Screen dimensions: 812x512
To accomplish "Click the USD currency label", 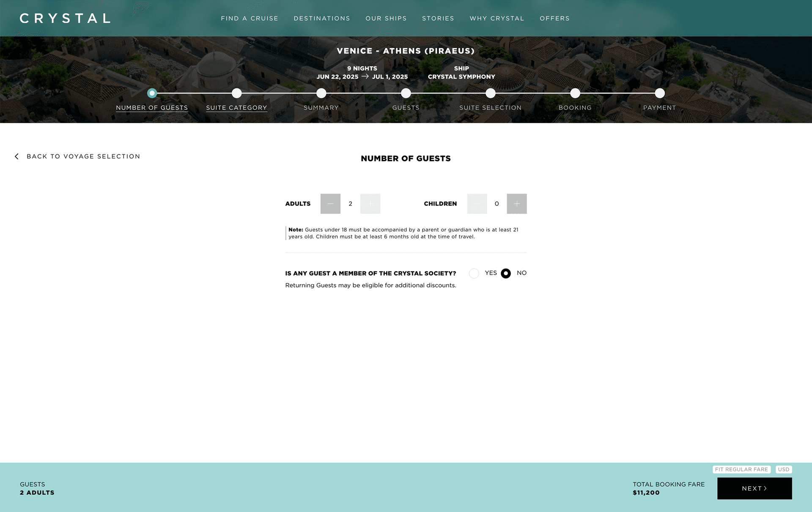I will [784, 469].
